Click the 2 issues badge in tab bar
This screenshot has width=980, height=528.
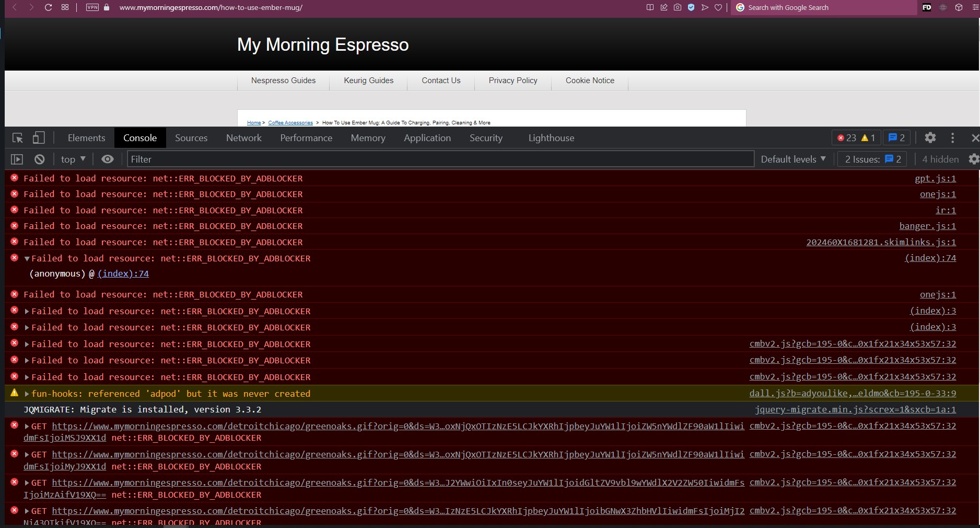coord(896,138)
